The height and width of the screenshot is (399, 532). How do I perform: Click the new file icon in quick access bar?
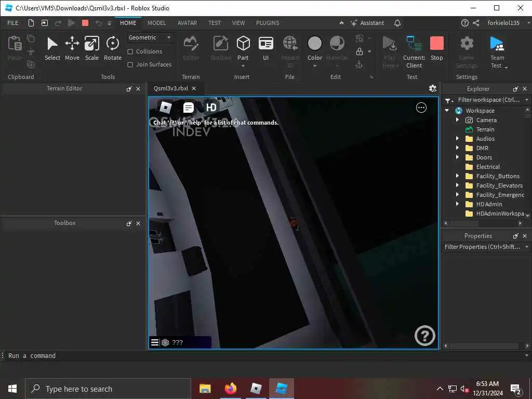tap(31, 23)
